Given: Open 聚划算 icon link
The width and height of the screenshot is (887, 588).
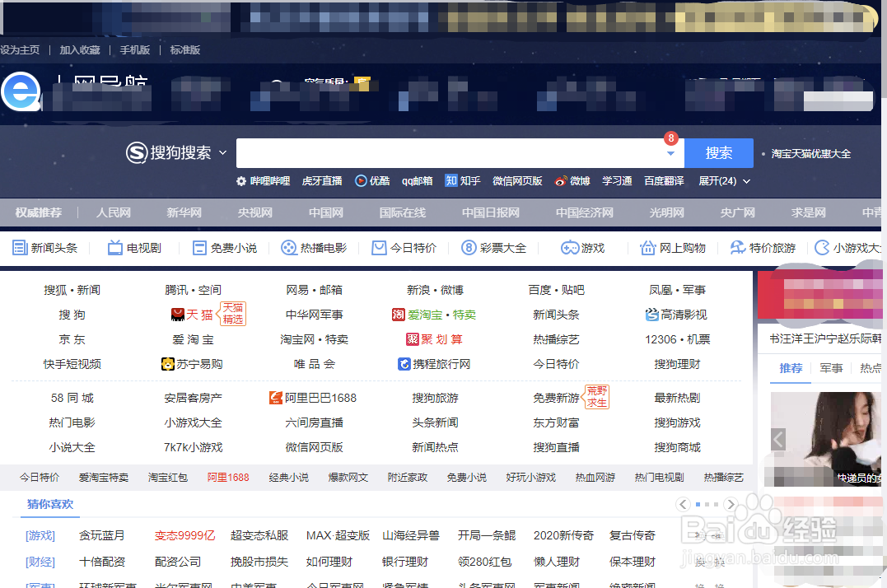Looking at the screenshot, I should [x=413, y=339].
